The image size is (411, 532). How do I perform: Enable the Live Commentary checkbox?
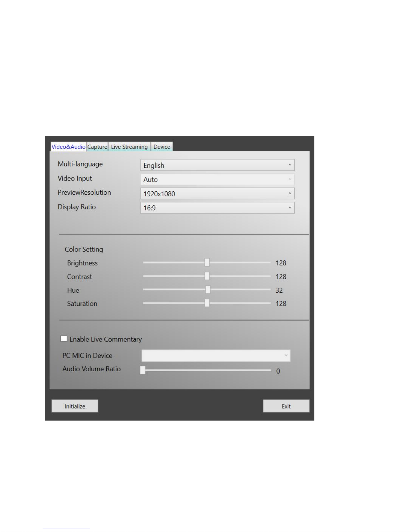[x=64, y=339]
